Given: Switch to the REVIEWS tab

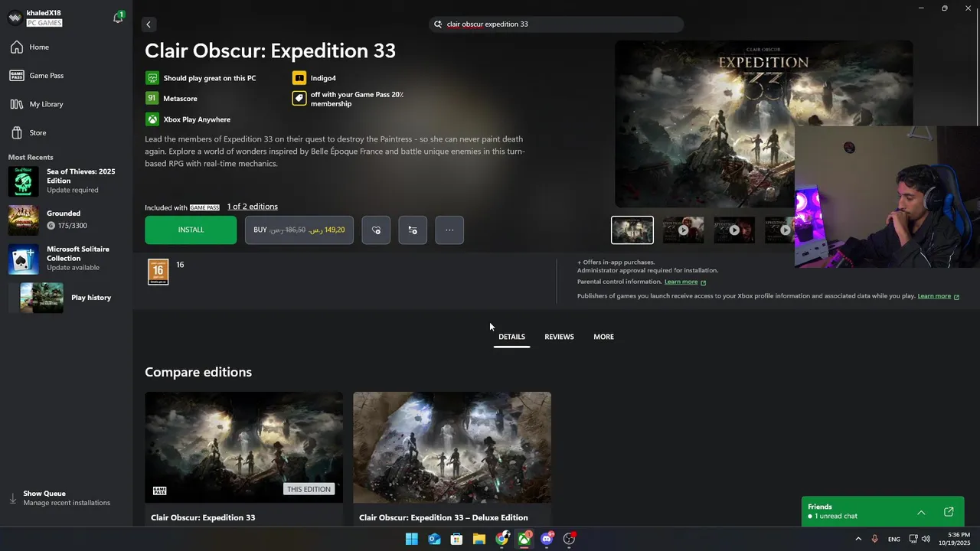Looking at the screenshot, I should pos(559,337).
